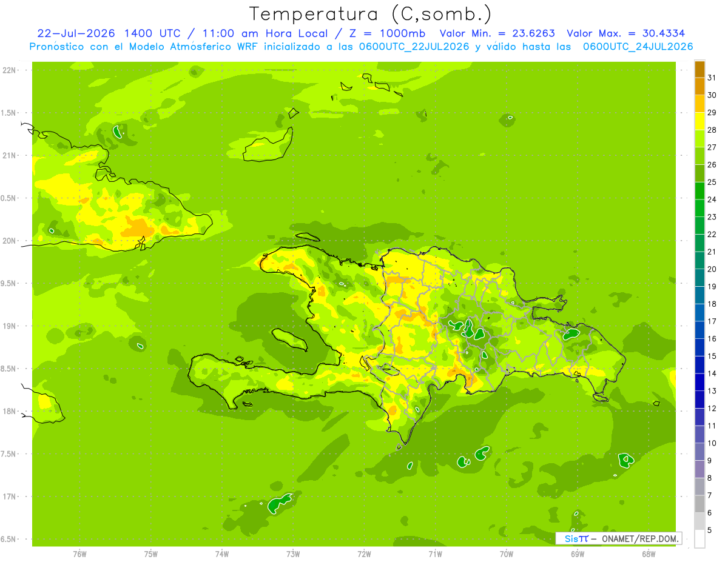Click the valid-until time '0600UTC_24JUL2026'
Viewport: 728px width, 562px height.
tap(638, 47)
